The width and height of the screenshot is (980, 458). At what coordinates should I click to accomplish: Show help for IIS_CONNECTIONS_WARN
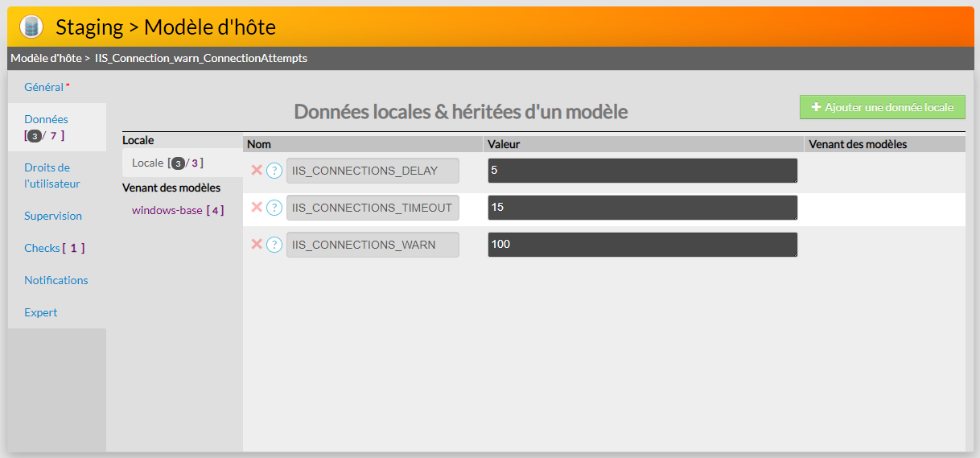pos(274,245)
